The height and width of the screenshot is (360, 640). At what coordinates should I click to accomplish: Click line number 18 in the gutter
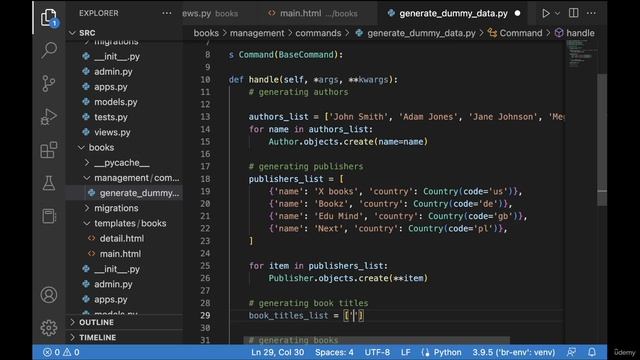(205, 179)
